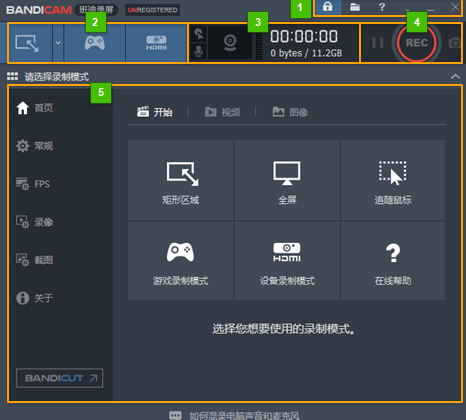This screenshot has width=466, height=420.
Task: Open the 录像 video settings section
Action: click(35, 222)
